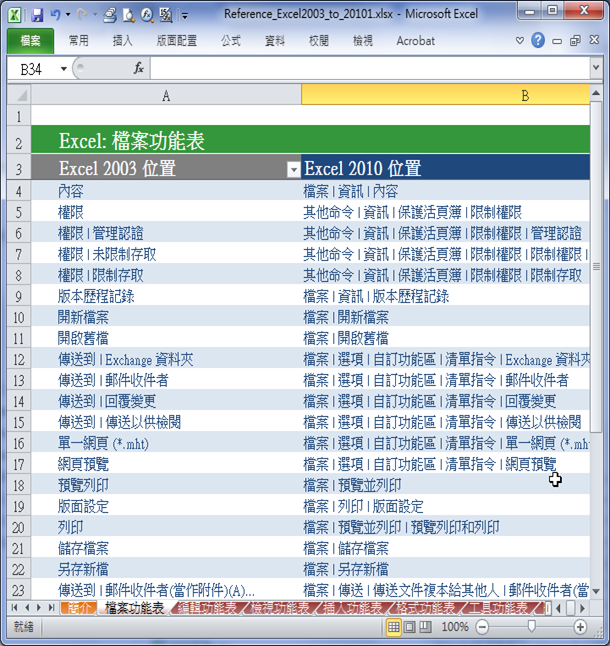Click the Calculate Now toolbar icon
Image resolution: width=610 pixels, height=646 pixels.
coord(166,15)
